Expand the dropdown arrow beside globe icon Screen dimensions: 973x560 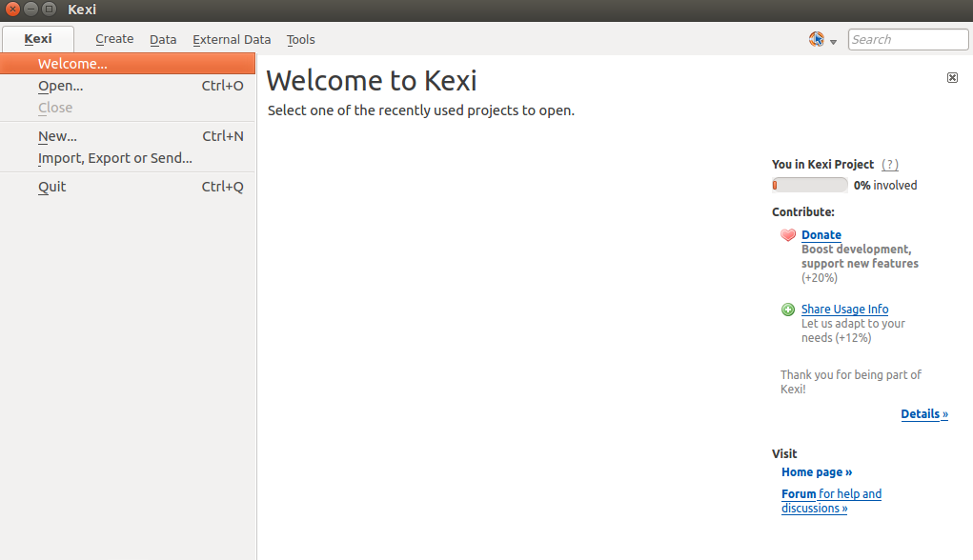833,42
